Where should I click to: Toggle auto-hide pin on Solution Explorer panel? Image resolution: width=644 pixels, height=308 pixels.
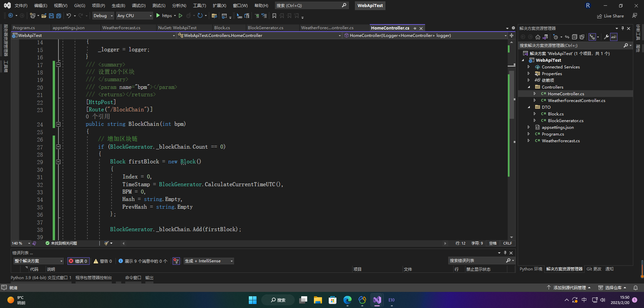623,28
